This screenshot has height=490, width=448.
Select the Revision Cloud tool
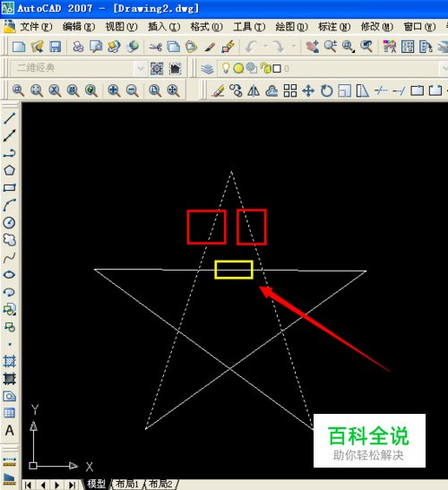(x=9, y=240)
